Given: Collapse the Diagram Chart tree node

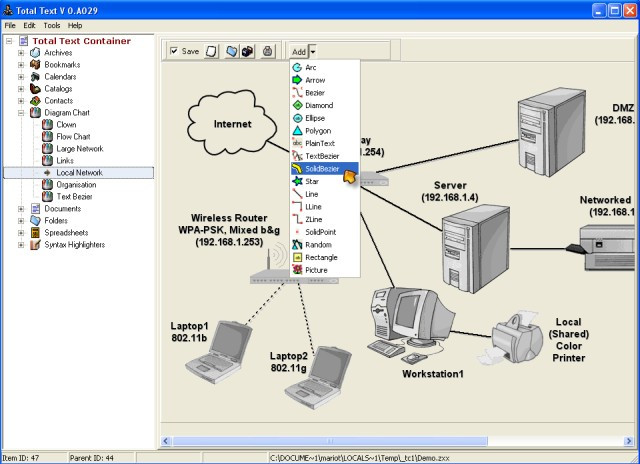Looking at the screenshot, I should point(21,113).
